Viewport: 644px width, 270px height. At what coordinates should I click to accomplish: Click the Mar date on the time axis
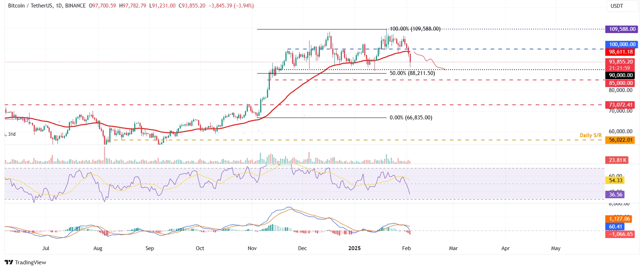tap(453, 248)
